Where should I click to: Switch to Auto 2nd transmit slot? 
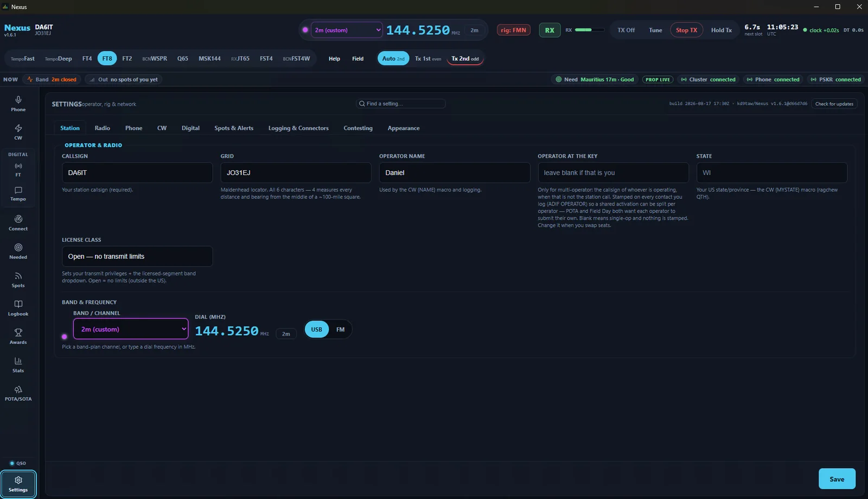coord(393,59)
